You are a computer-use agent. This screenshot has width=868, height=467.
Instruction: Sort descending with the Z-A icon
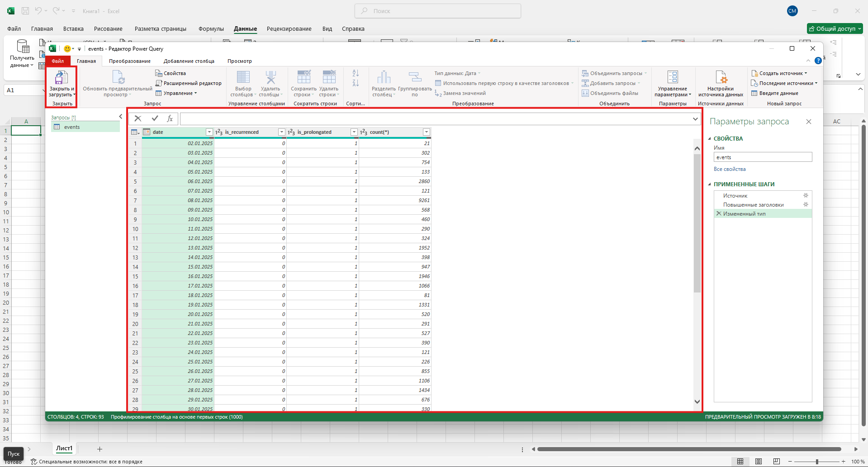(x=356, y=83)
